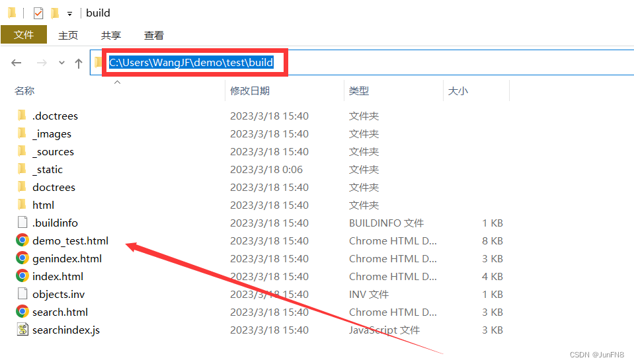Sort by the 类型 column header
This screenshot has width=634, height=364.
(358, 91)
